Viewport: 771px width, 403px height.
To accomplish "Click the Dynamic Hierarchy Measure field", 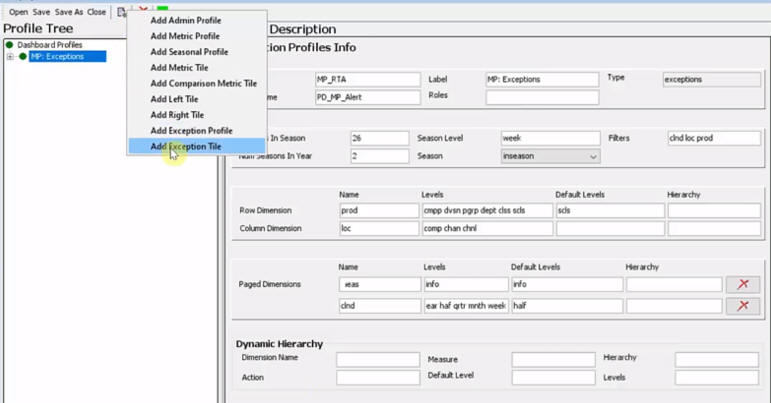I will (553, 360).
